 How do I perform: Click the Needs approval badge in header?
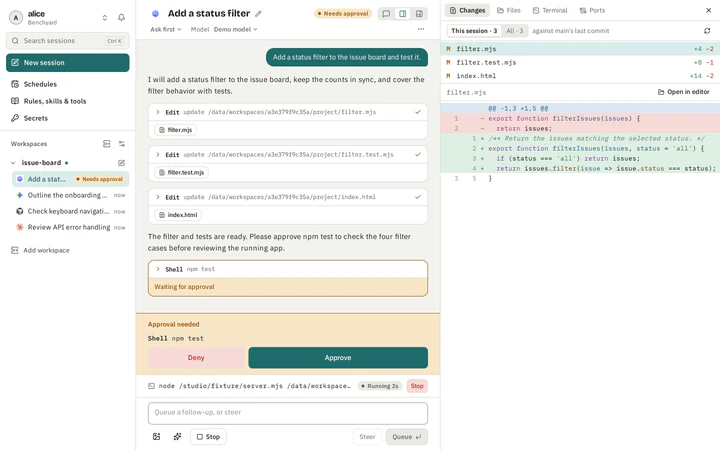click(x=343, y=14)
